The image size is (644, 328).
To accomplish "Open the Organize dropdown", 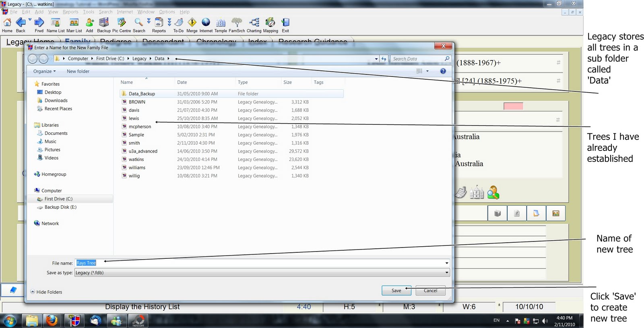I will (x=44, y=71).
